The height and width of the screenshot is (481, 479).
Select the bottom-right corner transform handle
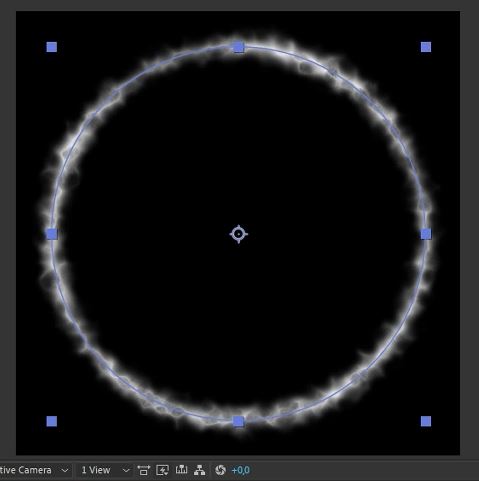click(426, 421)
